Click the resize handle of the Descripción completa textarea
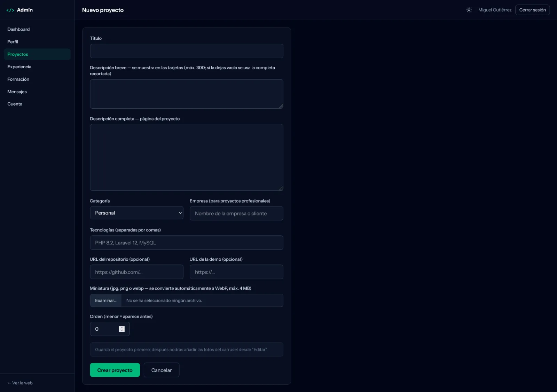The height and width of the screenshot is (392, 557). coord(281,188)
